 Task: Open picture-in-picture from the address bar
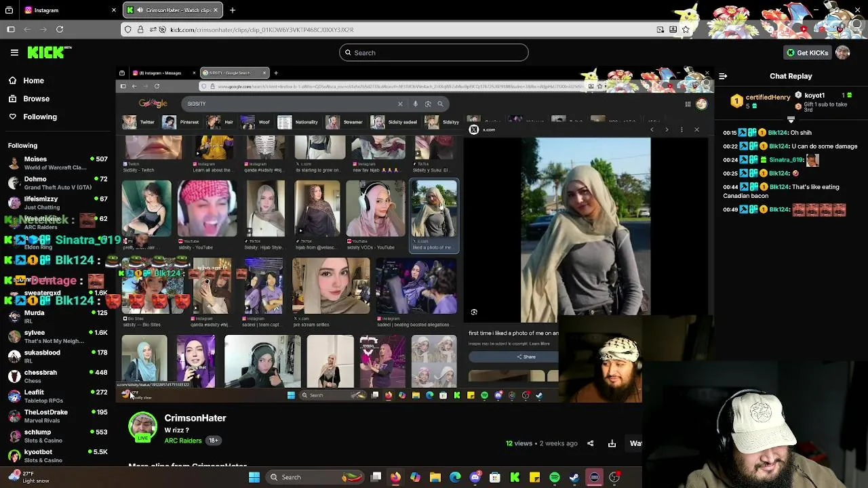tap(660, 30)
